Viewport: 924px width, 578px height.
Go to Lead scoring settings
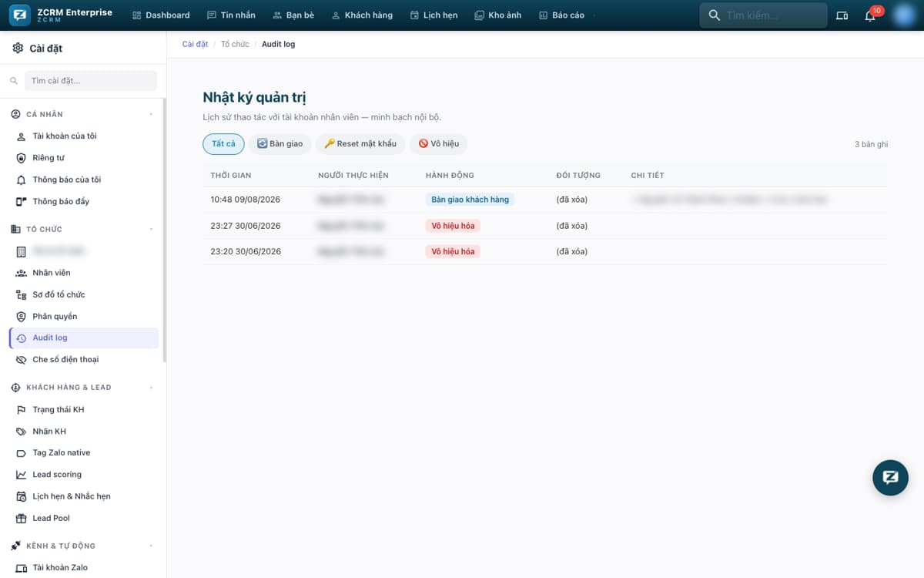[x=84, y=474]
